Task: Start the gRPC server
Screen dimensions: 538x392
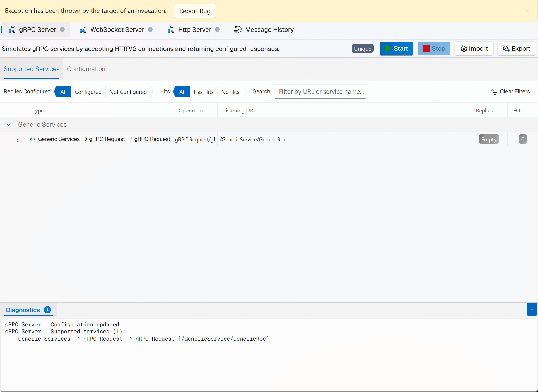Action: pyautogui.click(x=396, y=49)
